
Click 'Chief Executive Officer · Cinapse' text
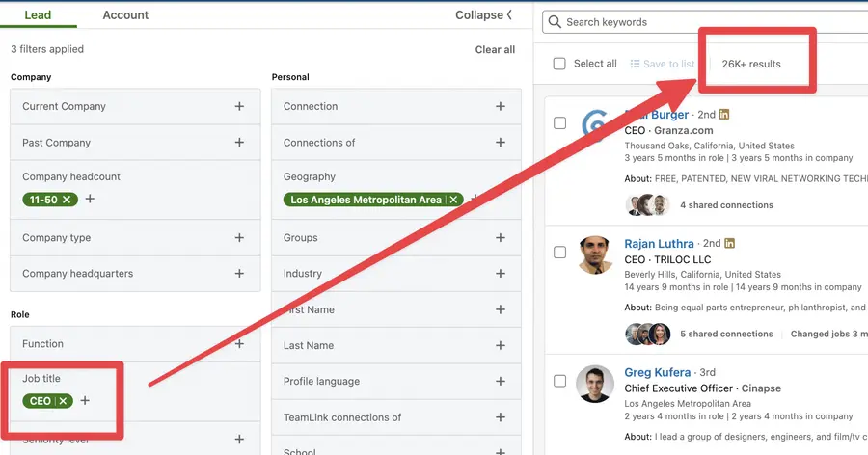[x=702, y=388]
